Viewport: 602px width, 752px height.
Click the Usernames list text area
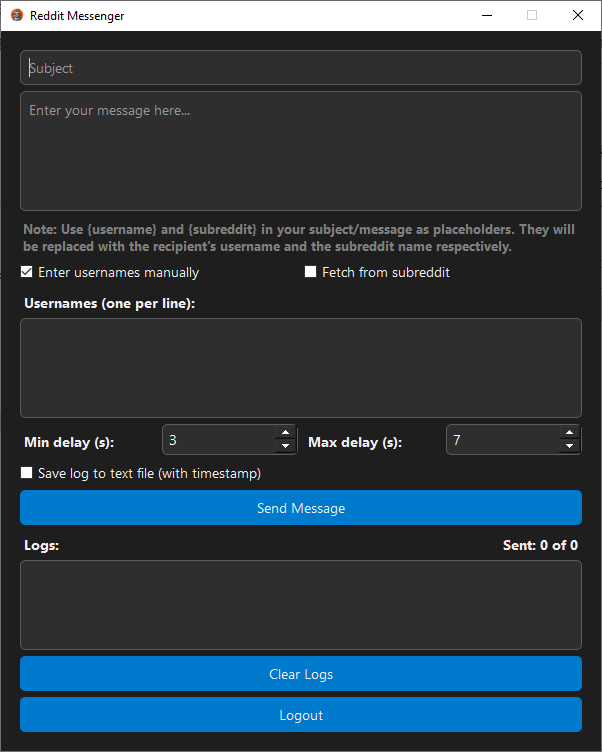tap(301, 368)
